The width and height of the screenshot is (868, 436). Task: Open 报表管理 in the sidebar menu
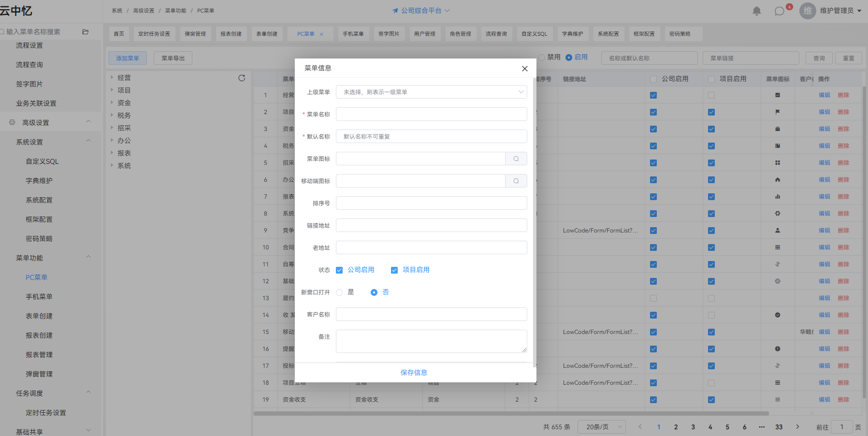(x=39, y=355)
